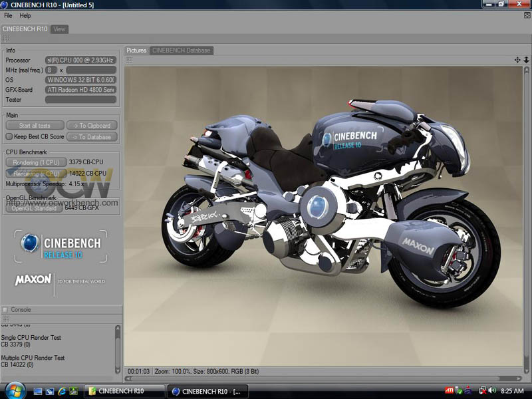
Task: Click the picture viewer horizontal scrollbar
Action: click(x=323, y=378)
